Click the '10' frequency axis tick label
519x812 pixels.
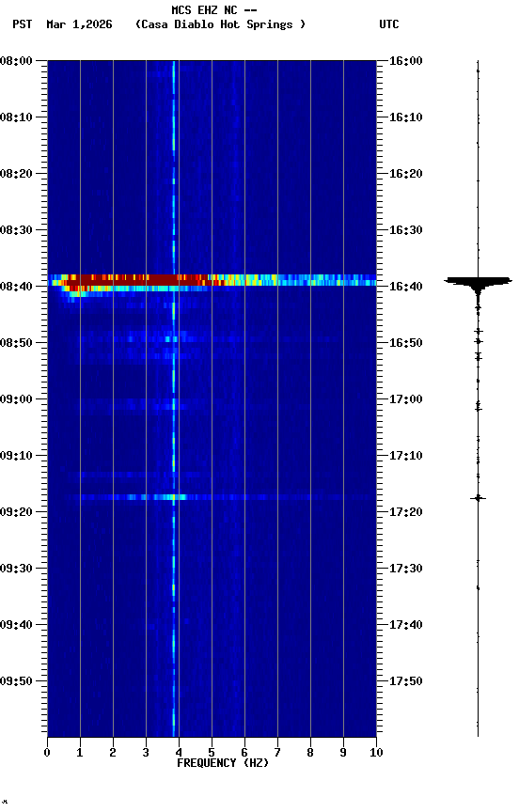(376, 753)
